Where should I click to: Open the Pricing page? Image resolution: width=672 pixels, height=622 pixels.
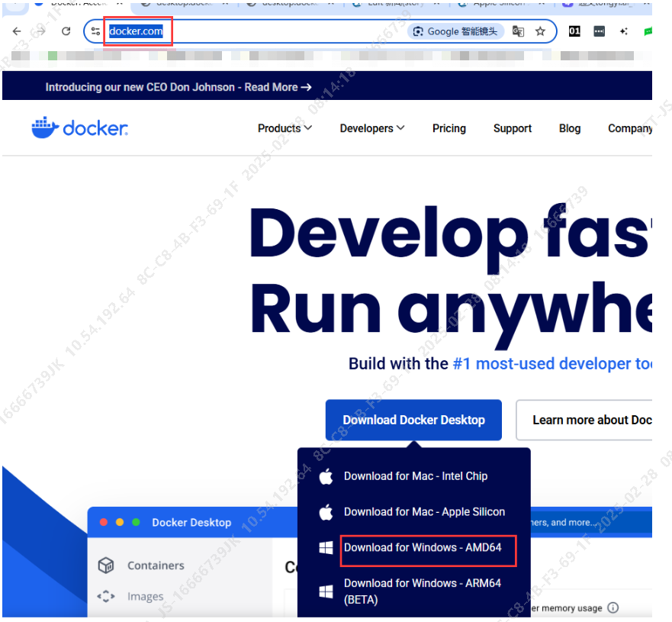449,128
